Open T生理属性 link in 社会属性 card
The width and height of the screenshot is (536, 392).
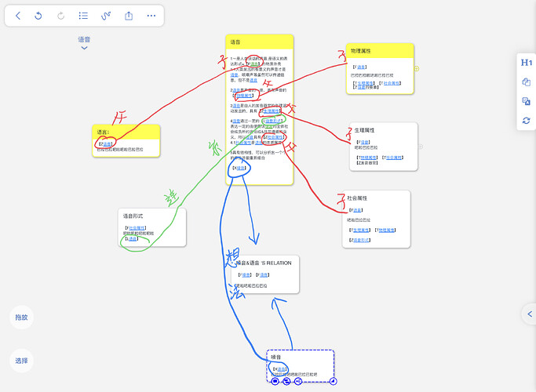(361, 230)
